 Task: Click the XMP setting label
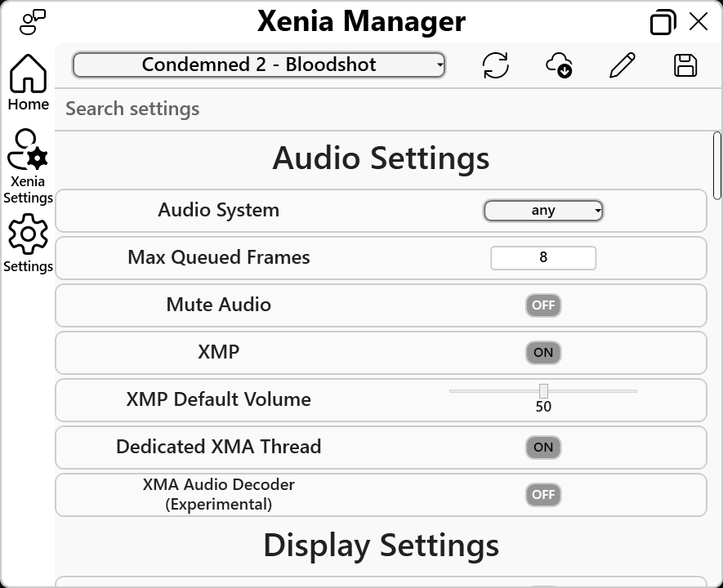[219, 352]
